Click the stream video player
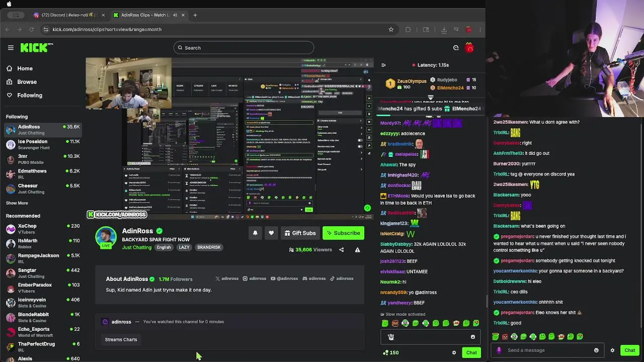This screenshot has height=362, width=644. tap(229, 138)
